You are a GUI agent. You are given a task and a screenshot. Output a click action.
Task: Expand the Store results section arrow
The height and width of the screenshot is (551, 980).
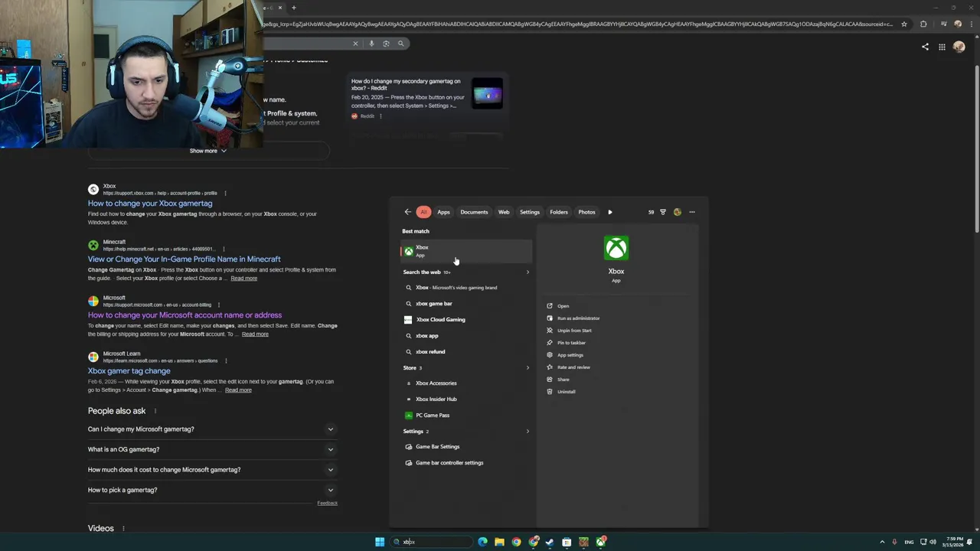(528, 368)
